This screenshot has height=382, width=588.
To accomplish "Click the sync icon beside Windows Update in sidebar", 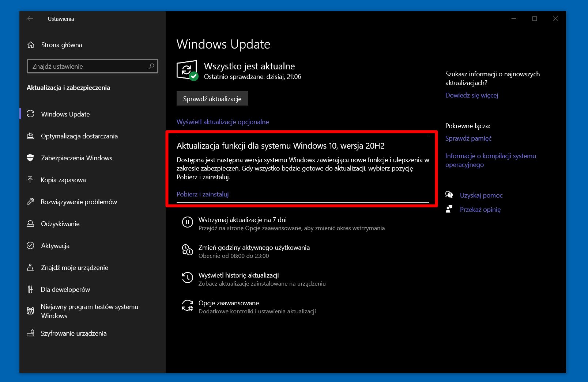I will click(30, 114).
